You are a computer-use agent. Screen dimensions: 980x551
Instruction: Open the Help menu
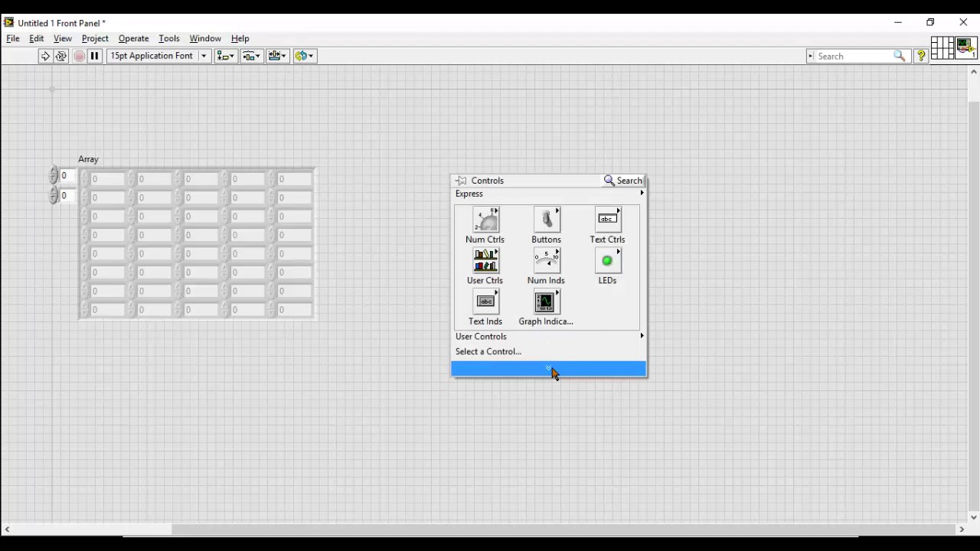pyautogui.click(x=240, y=38)
